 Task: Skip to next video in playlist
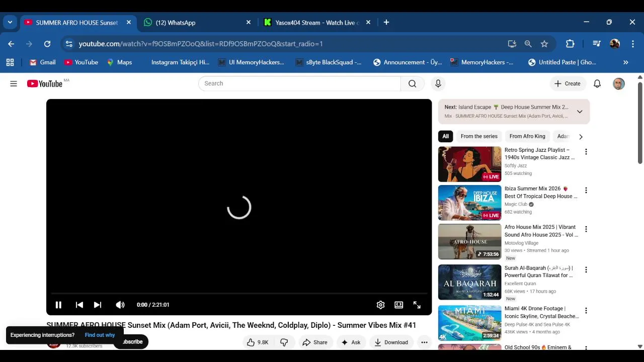tap(98, 305)
